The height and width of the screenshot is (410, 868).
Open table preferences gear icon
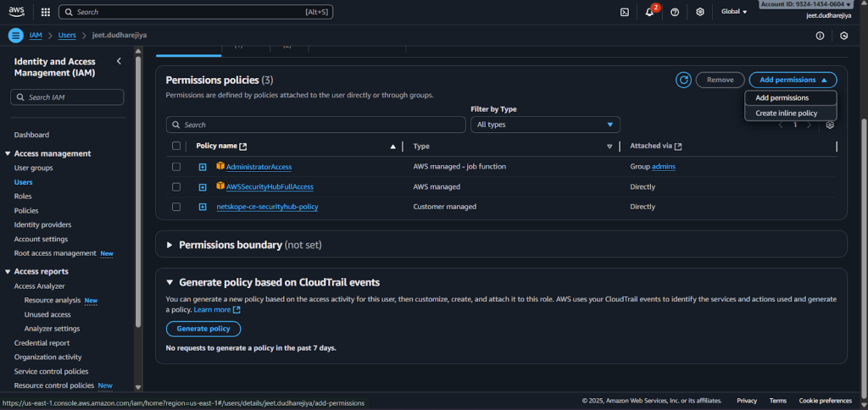pos(829,125)
